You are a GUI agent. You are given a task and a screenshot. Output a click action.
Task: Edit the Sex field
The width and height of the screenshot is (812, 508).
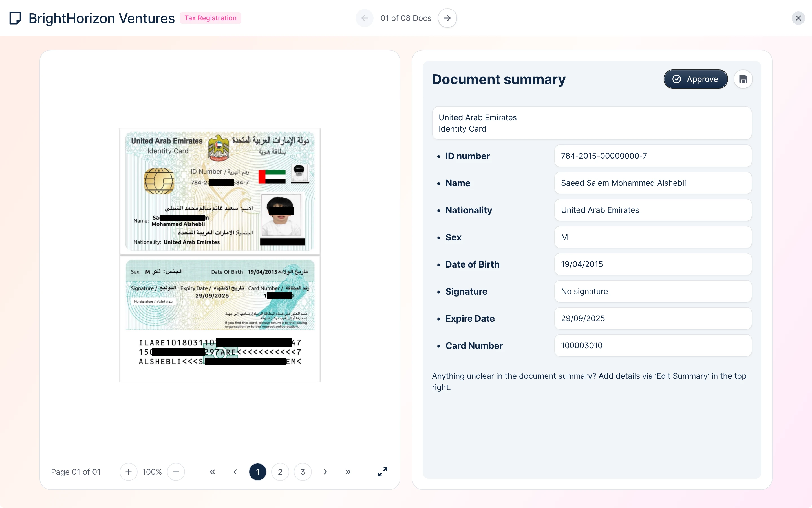pyautogui.click(x=653, y=237)
